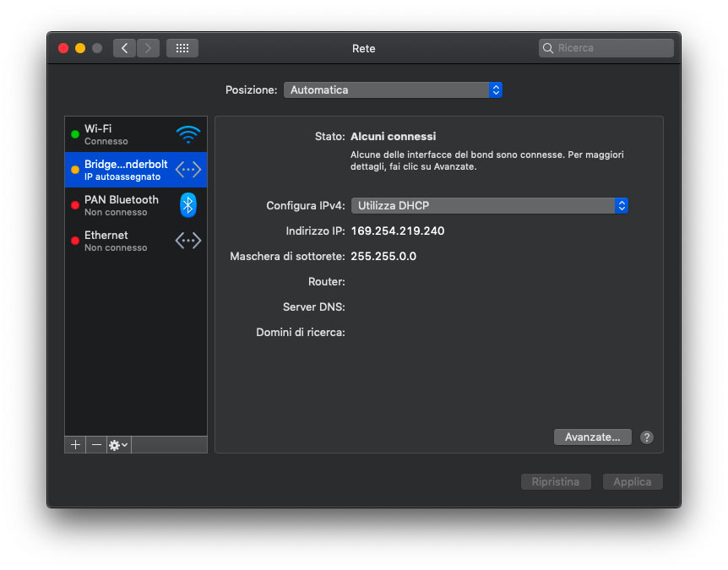Go forward with the right arrow button
Viewport: 728px width, 570px height.
click(148, 48)
